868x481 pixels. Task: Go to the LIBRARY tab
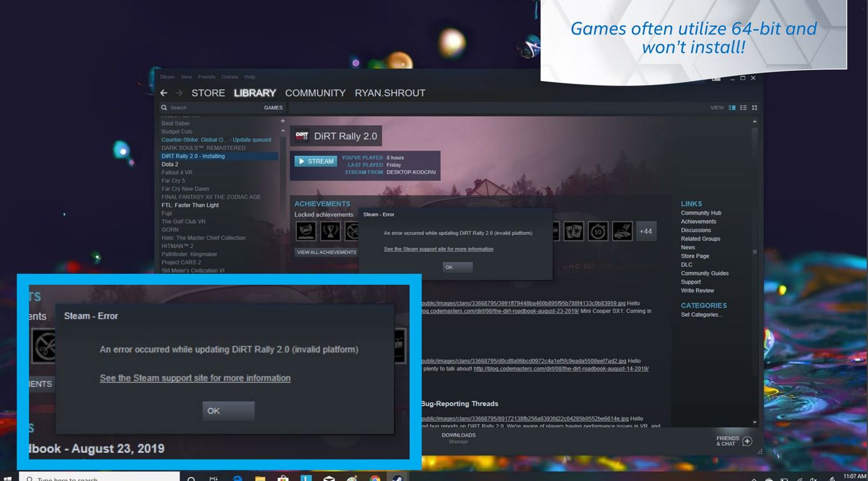(255, 93)
